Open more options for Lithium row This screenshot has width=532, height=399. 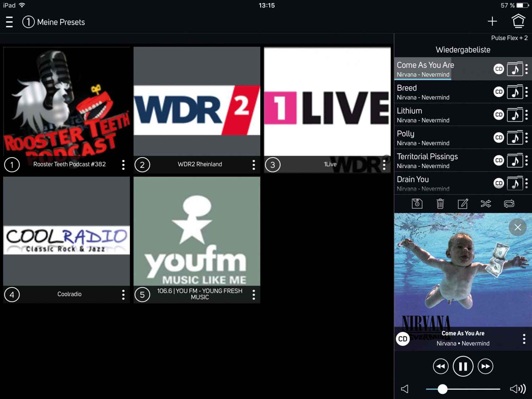click(527, 115)
